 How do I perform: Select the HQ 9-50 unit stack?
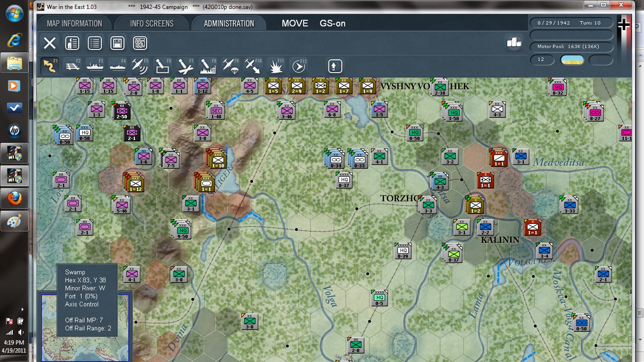182,230
